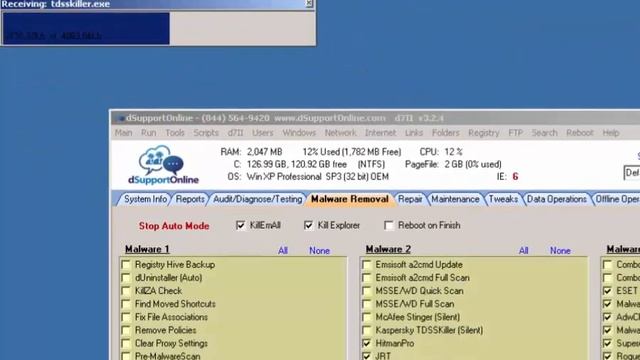
Task: Open the Search menu
Action: 544,133
